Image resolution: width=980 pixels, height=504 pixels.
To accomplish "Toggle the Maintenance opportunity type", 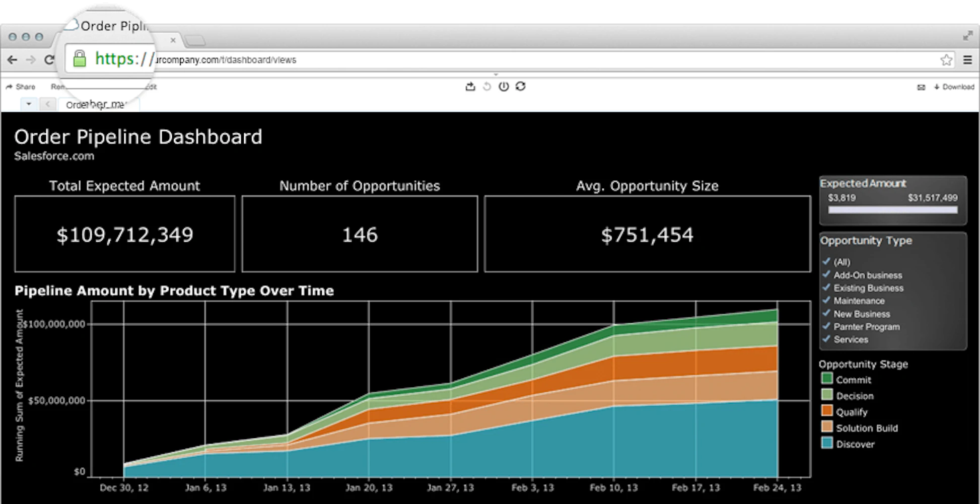I will click(x=826, y=301).
